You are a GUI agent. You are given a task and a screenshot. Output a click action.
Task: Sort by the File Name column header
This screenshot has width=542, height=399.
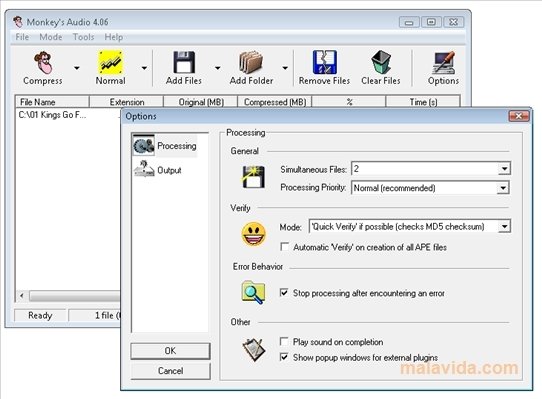(52, 102)
